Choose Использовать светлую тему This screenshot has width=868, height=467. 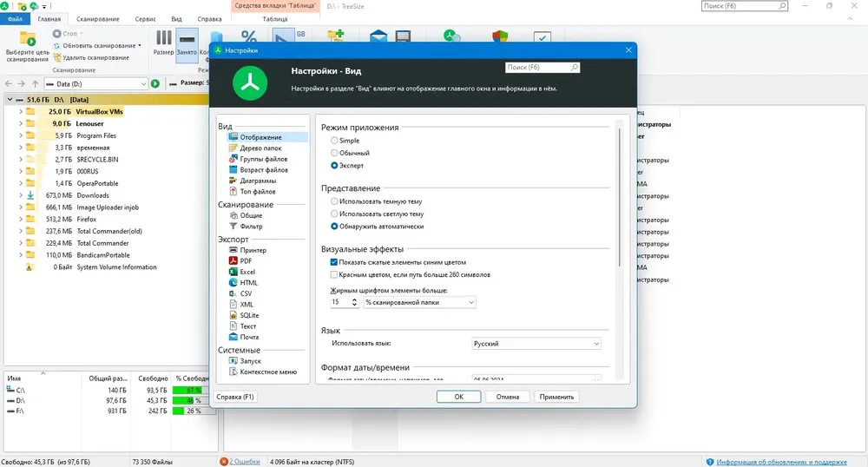[x=334, y=214]
